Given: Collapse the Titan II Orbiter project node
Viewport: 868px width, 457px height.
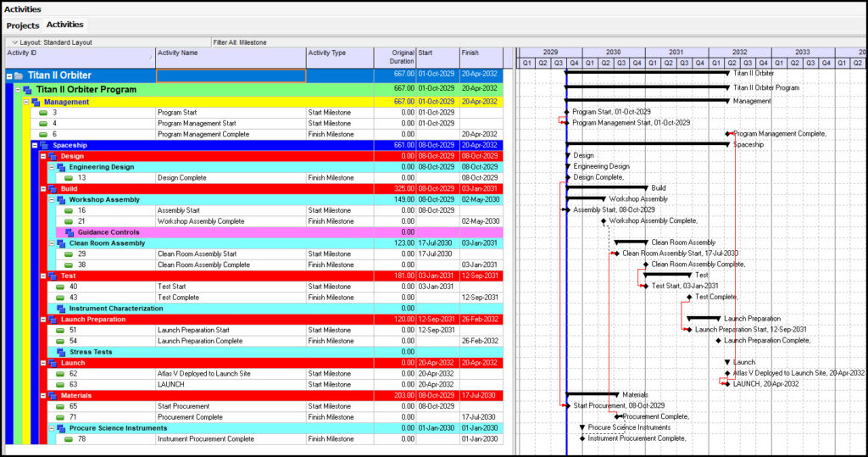Looking at the screenshot, I should coord(9,76).
